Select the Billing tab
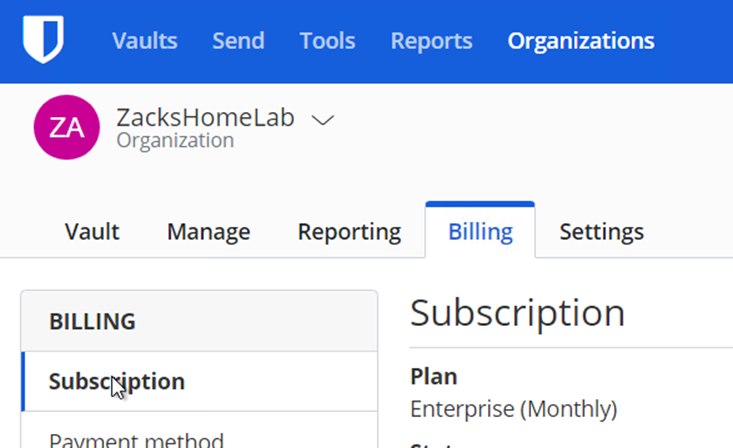Screen dimensions: 733x448 [480, 231]
